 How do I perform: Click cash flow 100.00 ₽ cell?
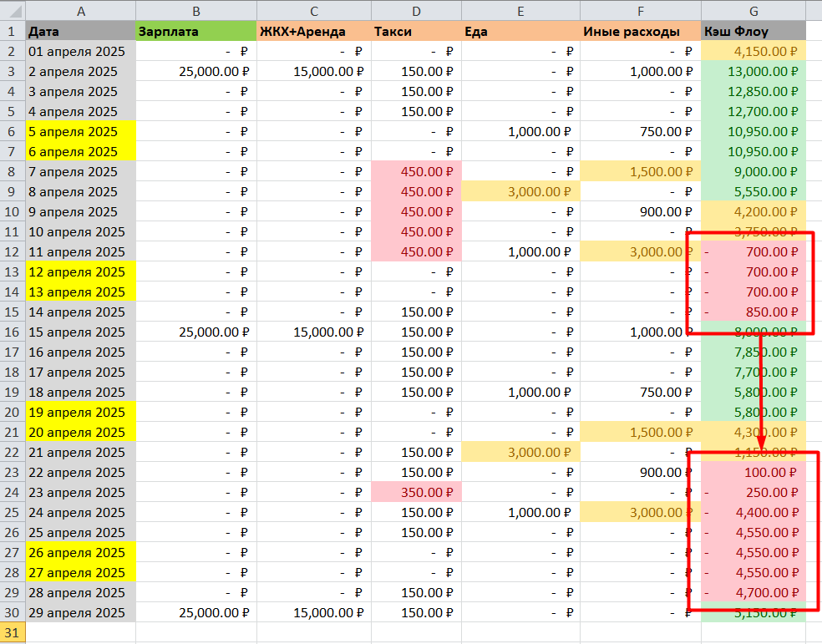pos(753,473)
